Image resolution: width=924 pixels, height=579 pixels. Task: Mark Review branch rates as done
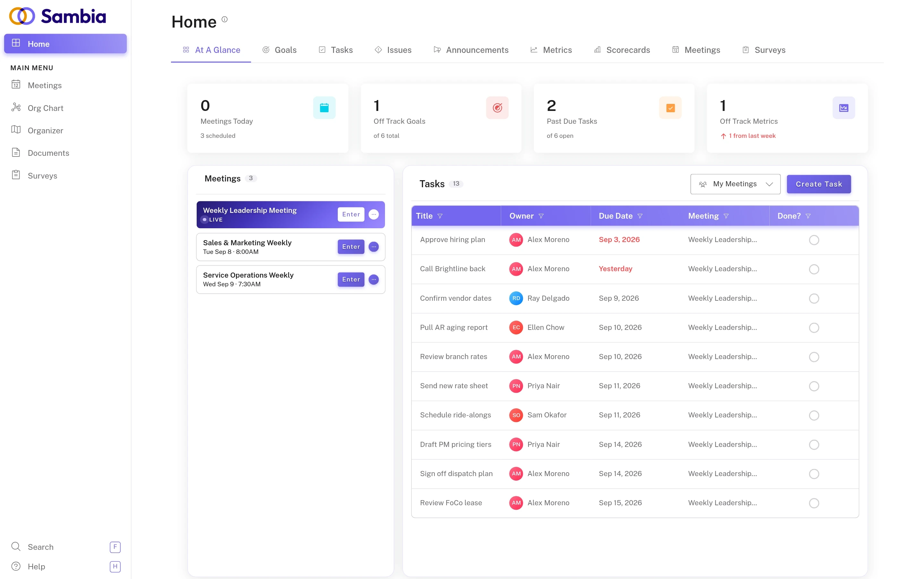814,357
